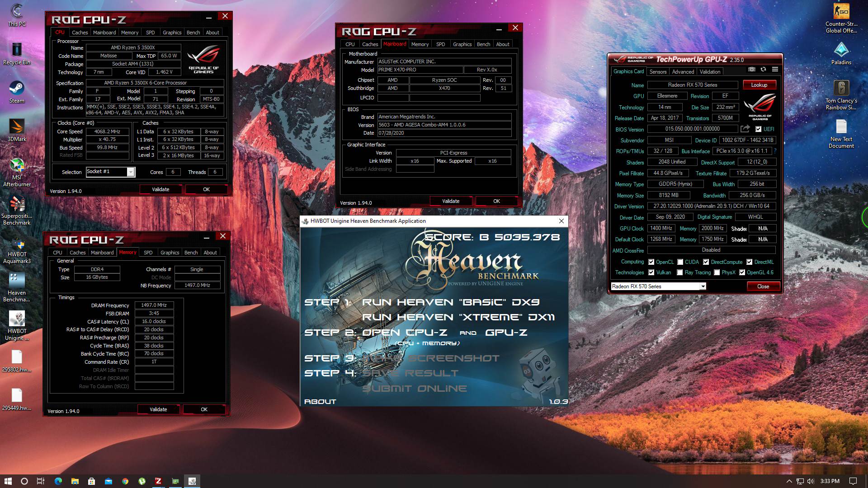Switch to Caches tab in top-left CPU-Z
The image size is (868, 488).
pyautogui.click(x=80, y=33)
